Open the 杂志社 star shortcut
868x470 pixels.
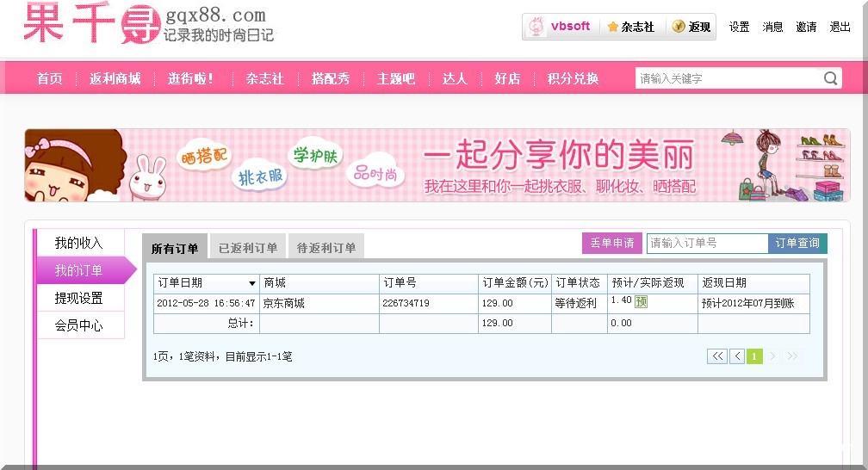click(x=631, y=27)
